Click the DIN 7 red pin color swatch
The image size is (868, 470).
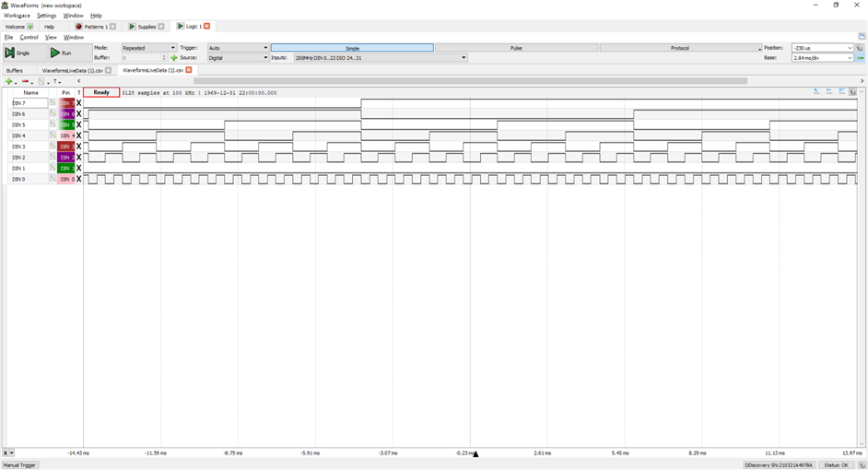click(66, 103)
